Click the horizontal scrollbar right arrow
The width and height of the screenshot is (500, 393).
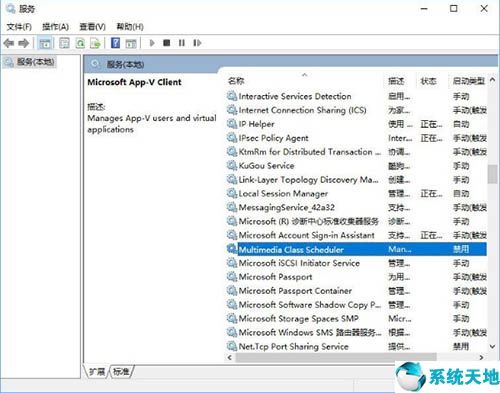point(481,357)
